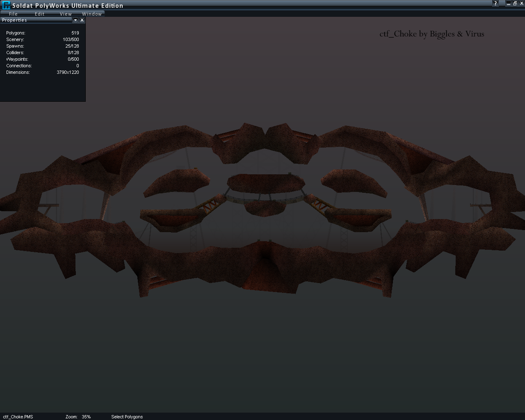Open the Window menu
The height and width of the screenshot is (420, 525).
(92, 14)
